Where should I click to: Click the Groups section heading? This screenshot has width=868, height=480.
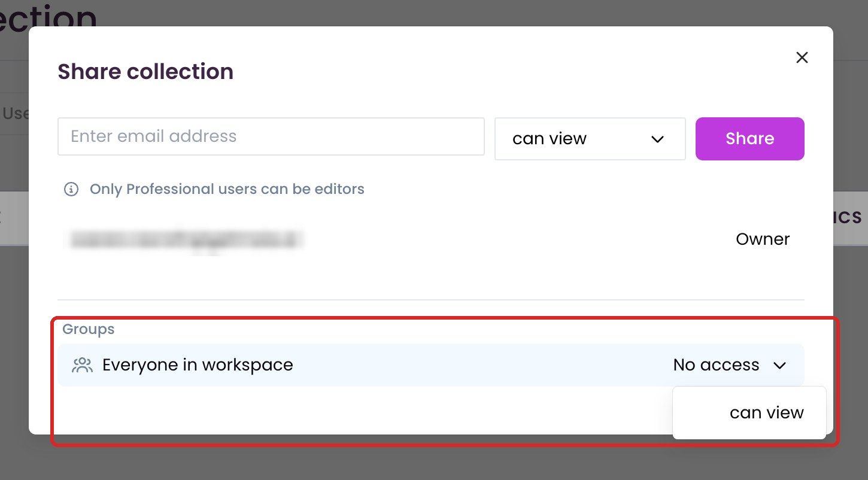click(88, 329)
